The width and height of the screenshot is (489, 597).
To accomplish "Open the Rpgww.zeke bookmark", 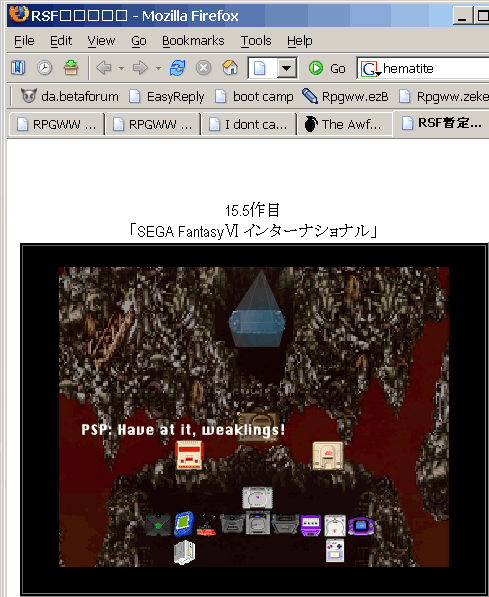I will point(444,96).
